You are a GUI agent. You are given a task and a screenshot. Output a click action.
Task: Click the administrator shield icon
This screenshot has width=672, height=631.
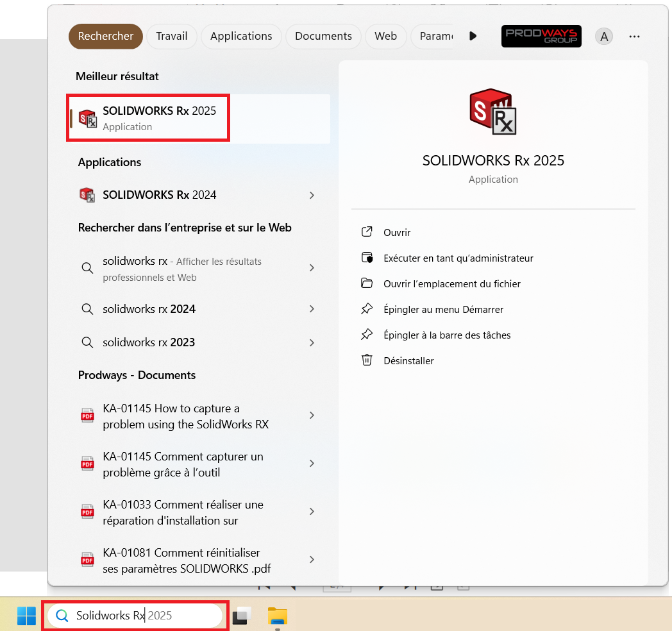tap(367, 258)
